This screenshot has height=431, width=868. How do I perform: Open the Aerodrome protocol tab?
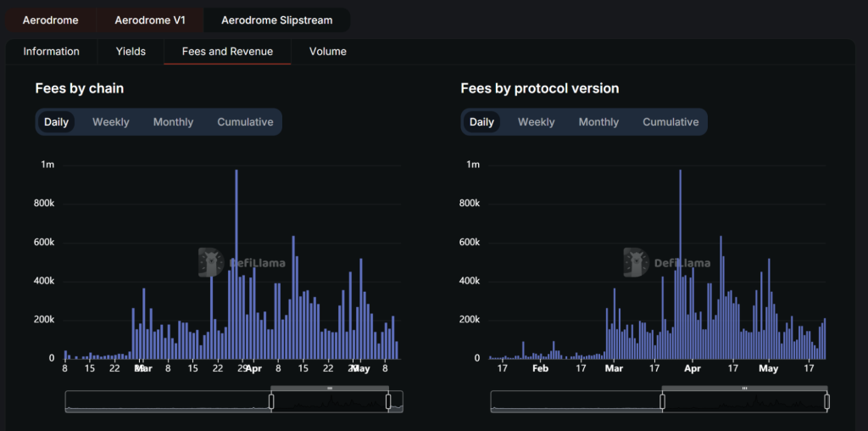click(50, 20)
